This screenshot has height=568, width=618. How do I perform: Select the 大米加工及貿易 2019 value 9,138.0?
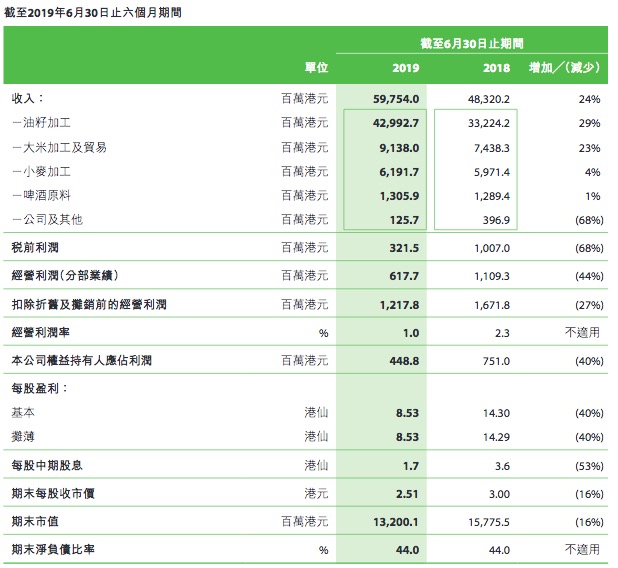point(399,148)
